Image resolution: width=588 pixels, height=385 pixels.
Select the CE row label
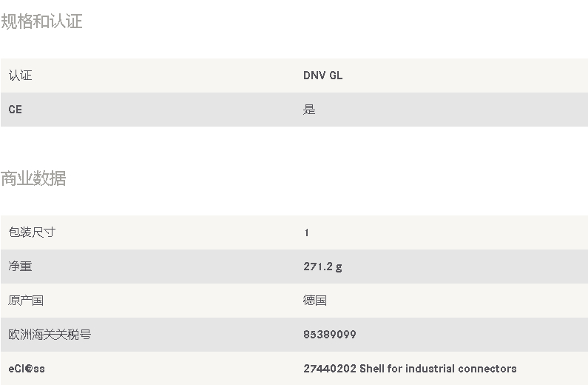point(15,110)
